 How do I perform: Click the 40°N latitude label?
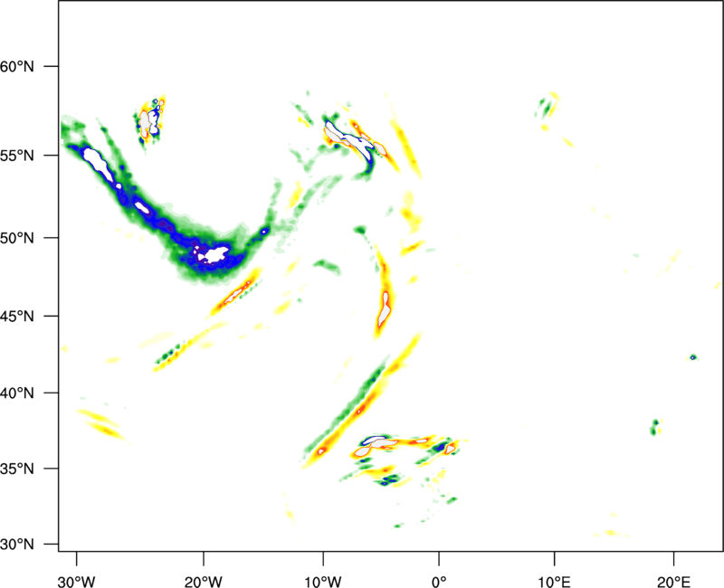[x=17, y=394]
